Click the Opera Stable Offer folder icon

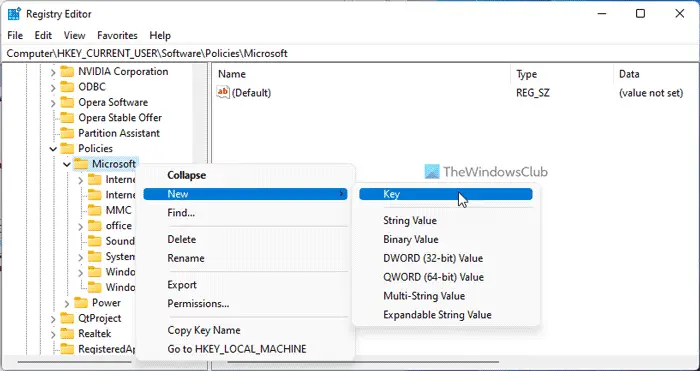[67, 118]
